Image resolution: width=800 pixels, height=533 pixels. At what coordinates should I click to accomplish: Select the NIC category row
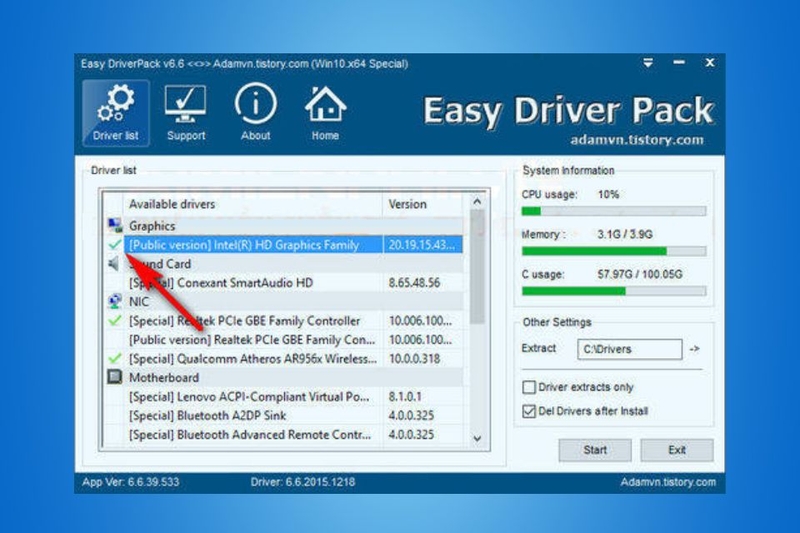point(283,301)
